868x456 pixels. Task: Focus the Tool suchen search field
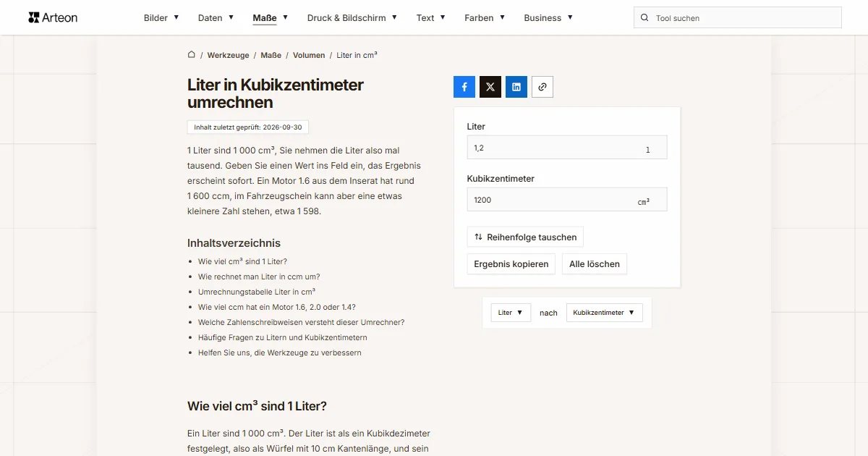tap(738, 18)
